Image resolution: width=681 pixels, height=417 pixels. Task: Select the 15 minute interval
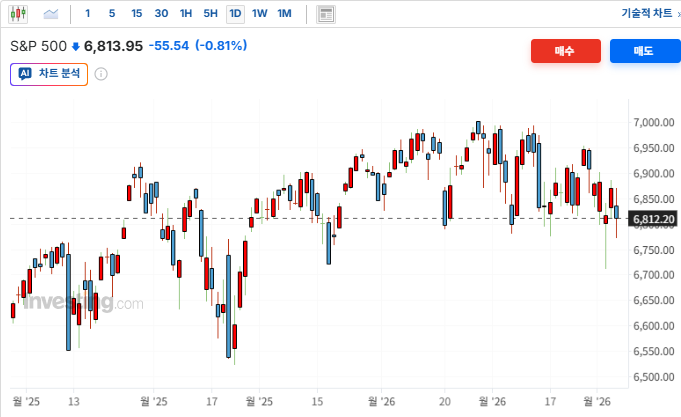coord(137,13)
